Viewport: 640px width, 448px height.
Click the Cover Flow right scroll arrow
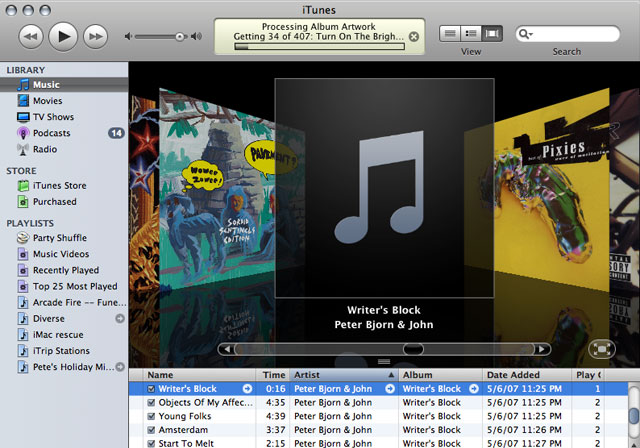coord(542,349)
